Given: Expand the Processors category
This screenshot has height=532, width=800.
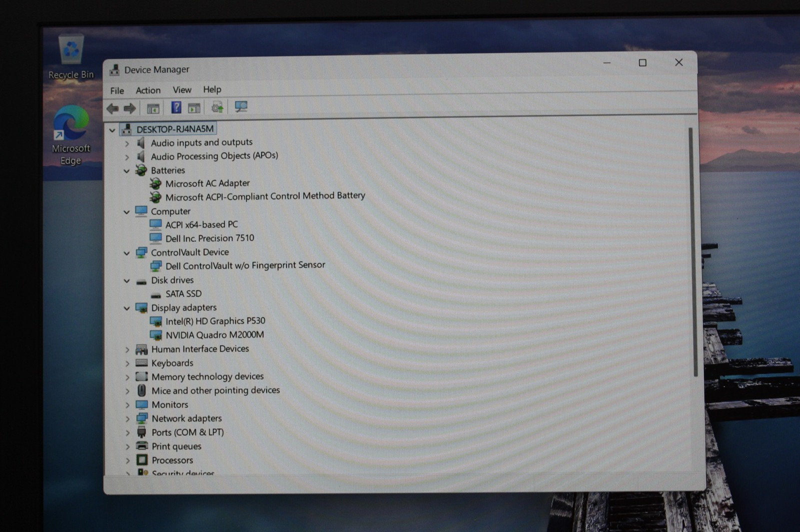Looking at the screenshot, I should [128, 460].
